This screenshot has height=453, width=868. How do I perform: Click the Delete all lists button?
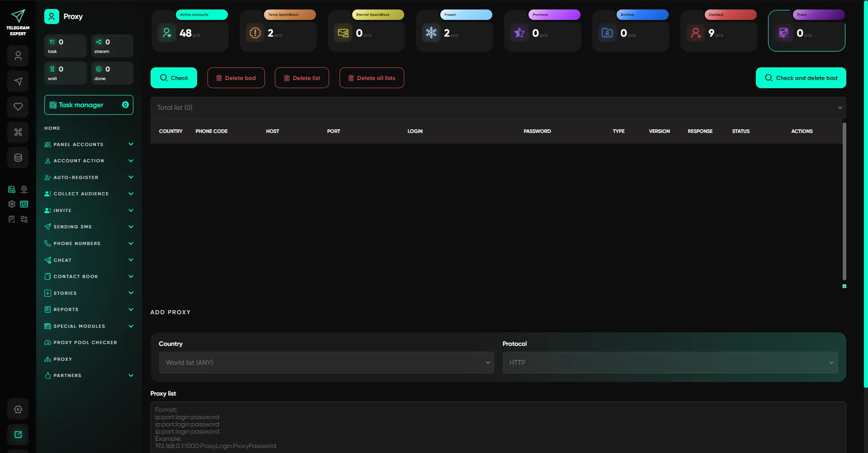(371, 78)
